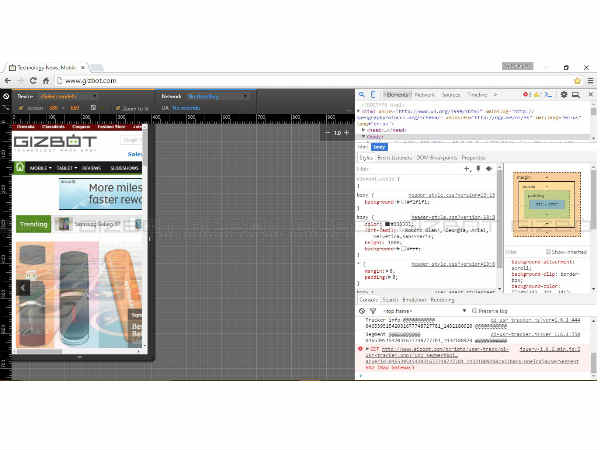Image resolution: width=600 pixels, height=450 pixels.
Task: Zoom out emulated view minus button
Action: pos(328,133)
